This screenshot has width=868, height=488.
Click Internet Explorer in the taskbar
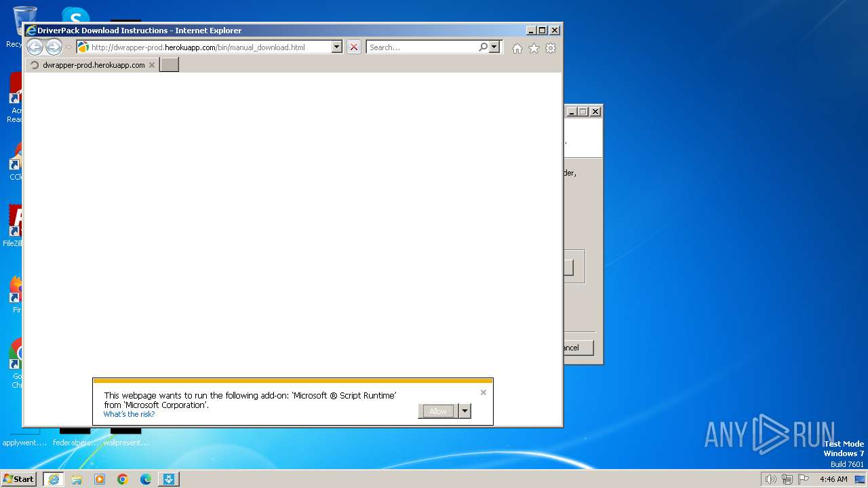coord(54,479)
